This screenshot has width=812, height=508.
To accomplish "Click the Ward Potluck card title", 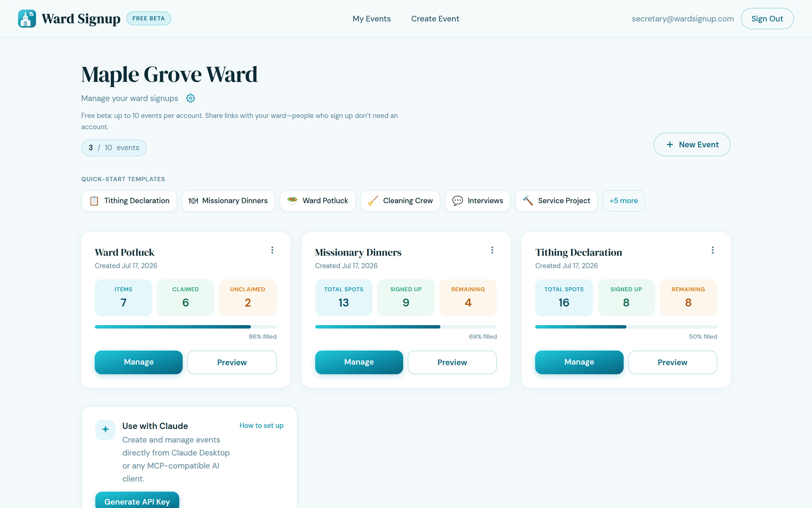I will [x=125, y=252].
